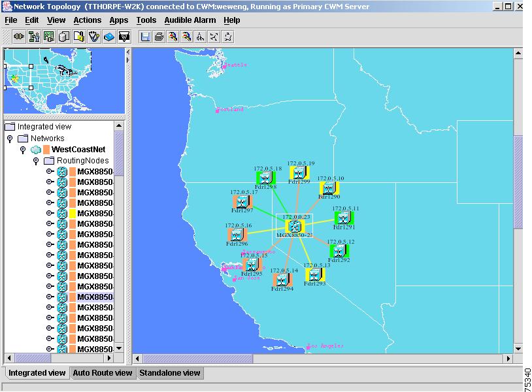Screen dimensions: 532x392
Task: Select the Integrated view tree root
Action: click(x=44, y=127)
